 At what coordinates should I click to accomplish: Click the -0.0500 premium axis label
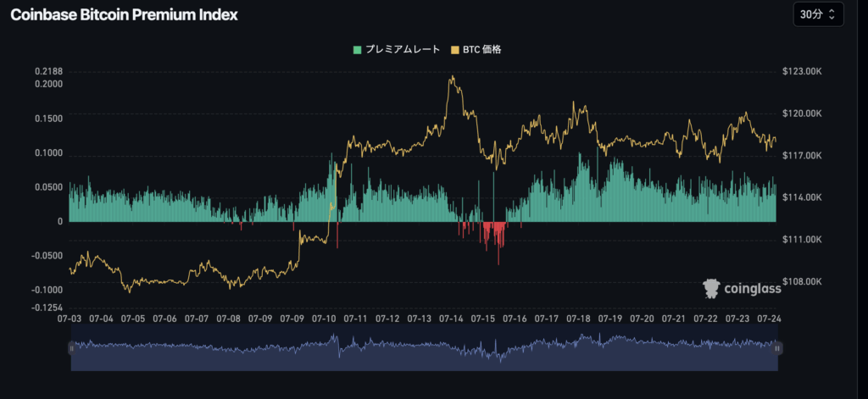point(47,256)
